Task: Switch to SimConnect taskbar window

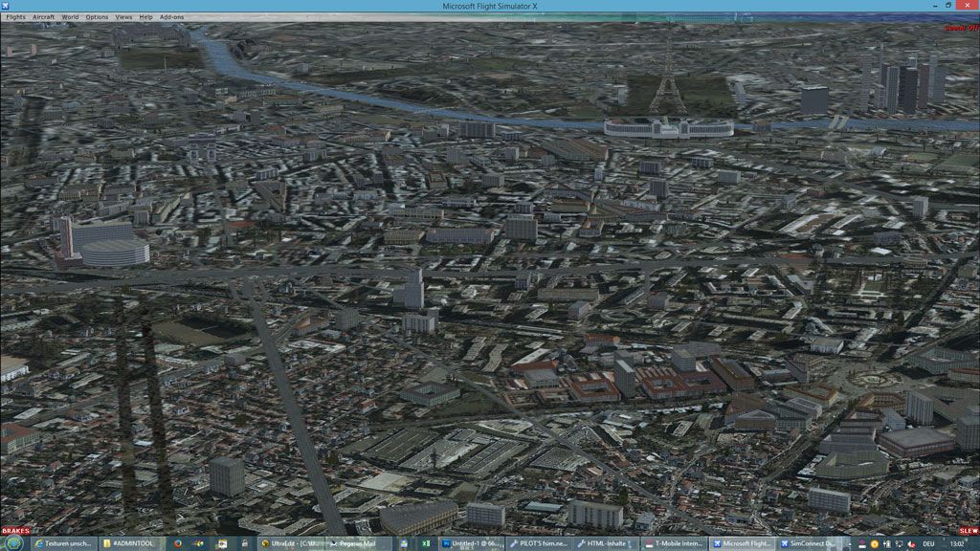Action: 779,543
